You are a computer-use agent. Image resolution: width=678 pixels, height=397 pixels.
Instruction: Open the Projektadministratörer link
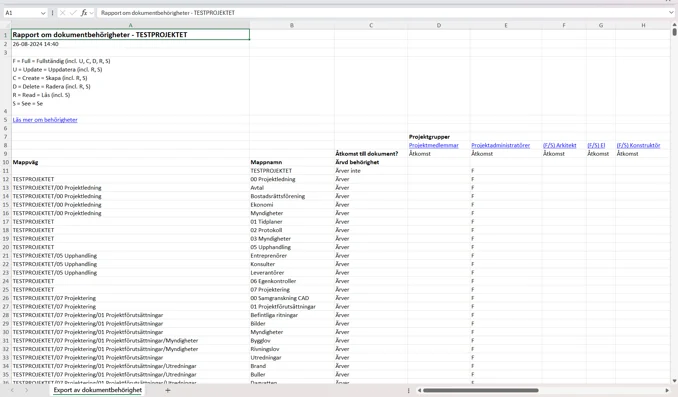pyautogui.click(x=500, y=145)
